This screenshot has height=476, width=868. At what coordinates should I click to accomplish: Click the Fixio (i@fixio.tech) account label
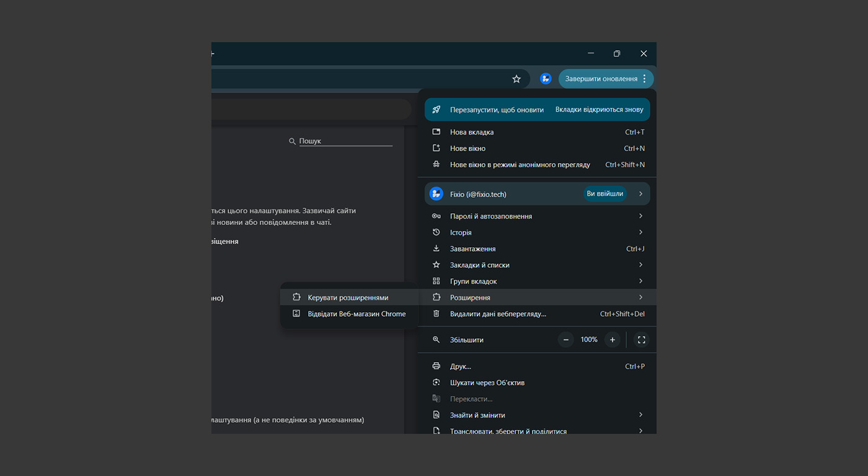point(478,194)
